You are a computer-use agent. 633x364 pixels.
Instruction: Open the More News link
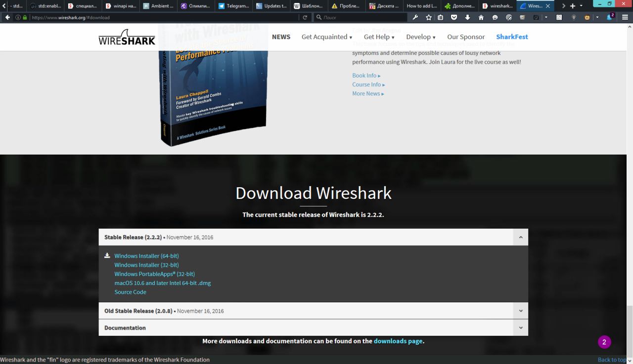tap(368, 93)
